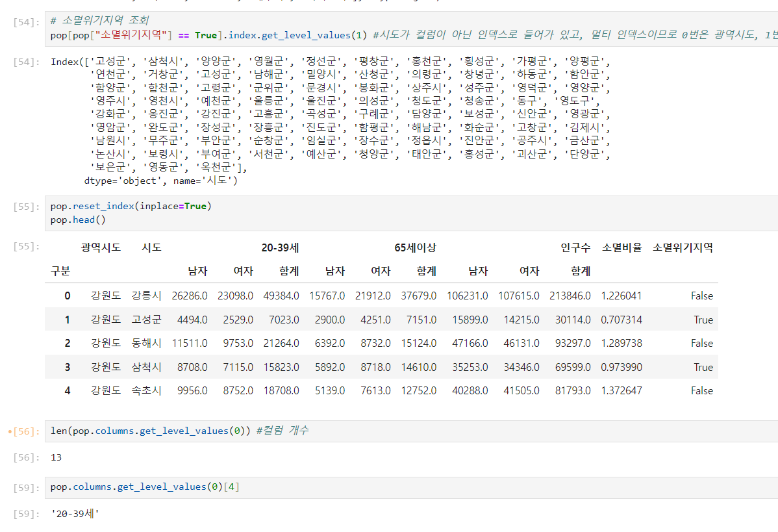Click the value 81793.0 in row 4
778x532 pixels.
pos(573,390)
